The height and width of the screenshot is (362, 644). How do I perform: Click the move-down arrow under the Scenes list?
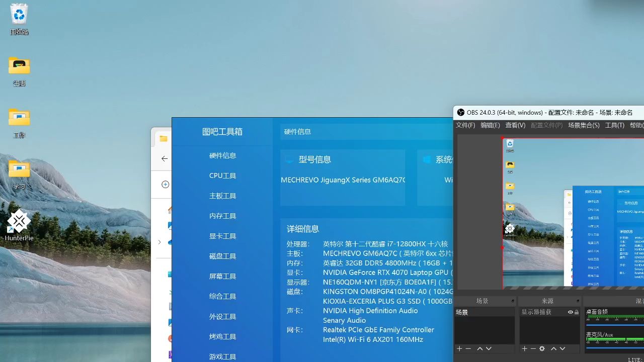[488, 348]
